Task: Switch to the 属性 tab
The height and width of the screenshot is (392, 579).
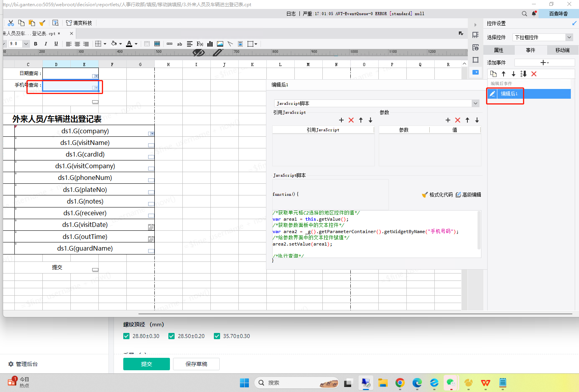Action: pos(499,50)
